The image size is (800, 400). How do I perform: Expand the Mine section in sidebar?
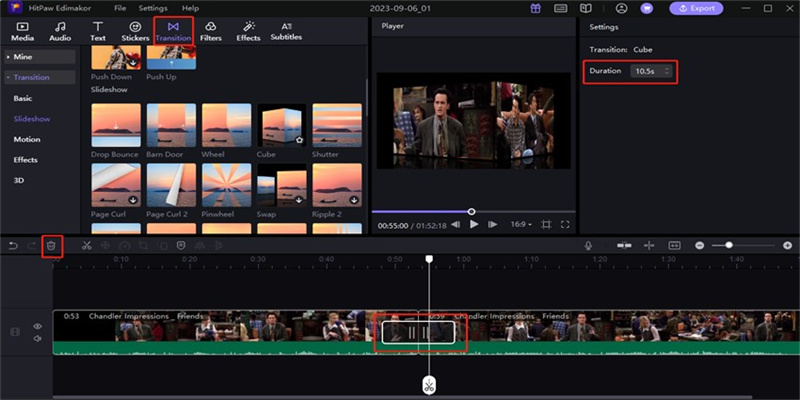(x=22, y=57)
